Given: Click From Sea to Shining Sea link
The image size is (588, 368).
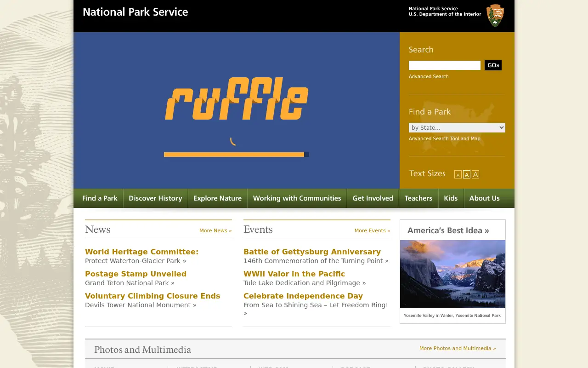Looking at the screenshot, I should 316,309.
